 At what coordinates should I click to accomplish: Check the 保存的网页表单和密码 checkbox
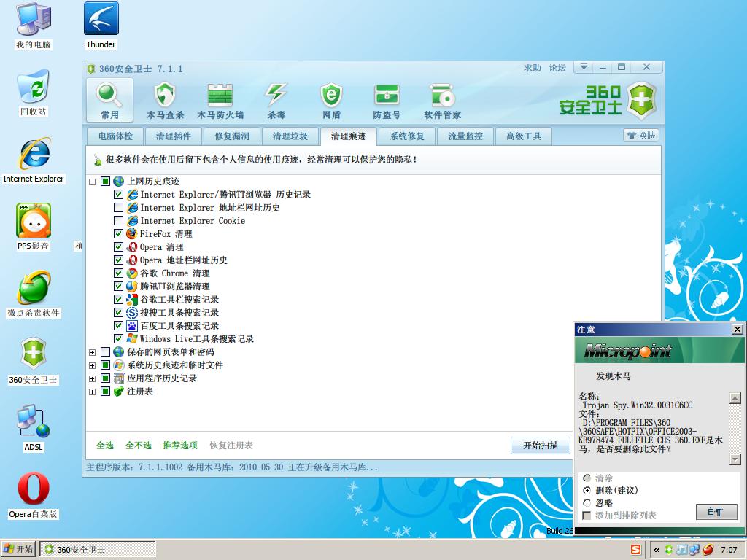pyautogui.click(x=105, y=352)
